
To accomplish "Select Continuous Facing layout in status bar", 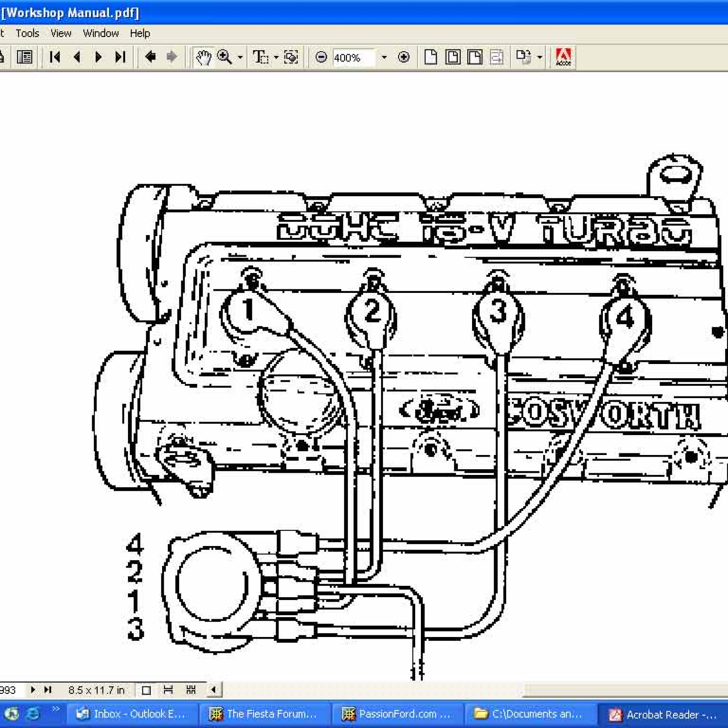I will tap(191, 690).
